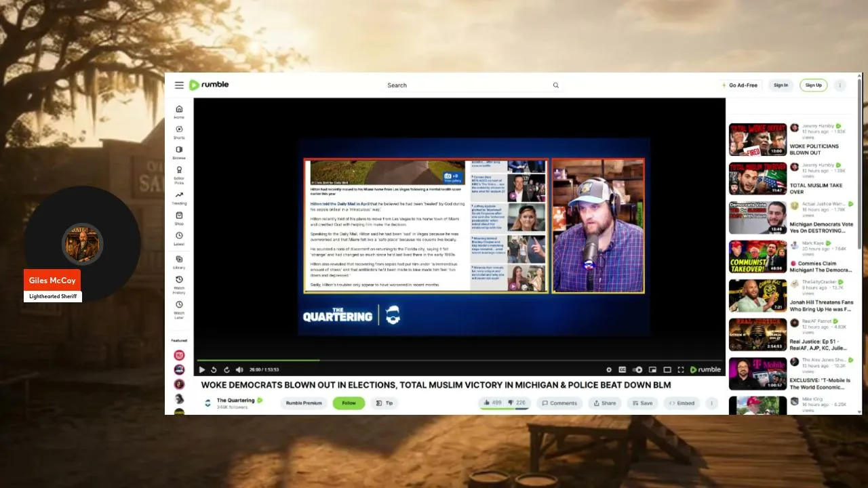Open the Rumble hamburger menu
This screenshot has width=868, height=488.
tap(179, 85)
